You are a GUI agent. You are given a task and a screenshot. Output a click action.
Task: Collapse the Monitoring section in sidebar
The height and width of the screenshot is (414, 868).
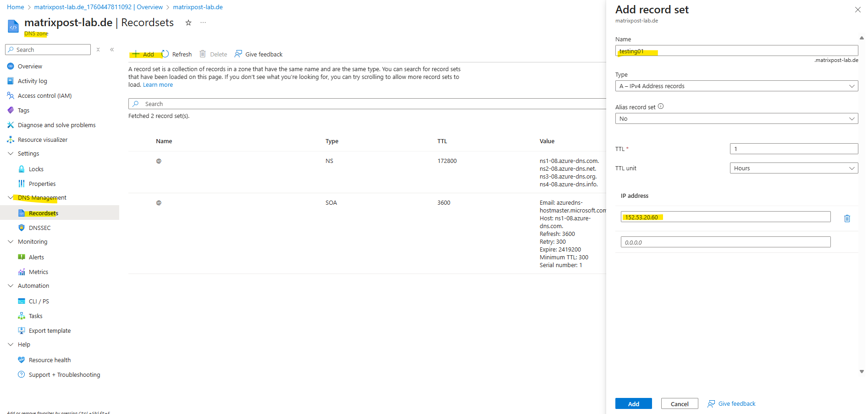[11, 241]
